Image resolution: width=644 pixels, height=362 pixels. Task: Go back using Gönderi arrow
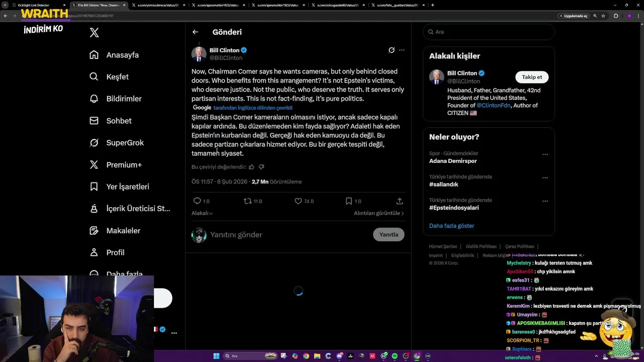pos(195,32)
